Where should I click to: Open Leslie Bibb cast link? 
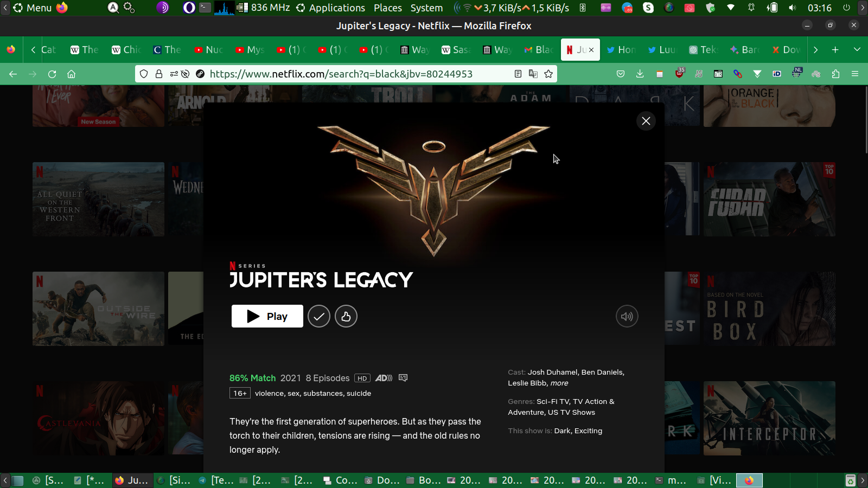point(528,383)
